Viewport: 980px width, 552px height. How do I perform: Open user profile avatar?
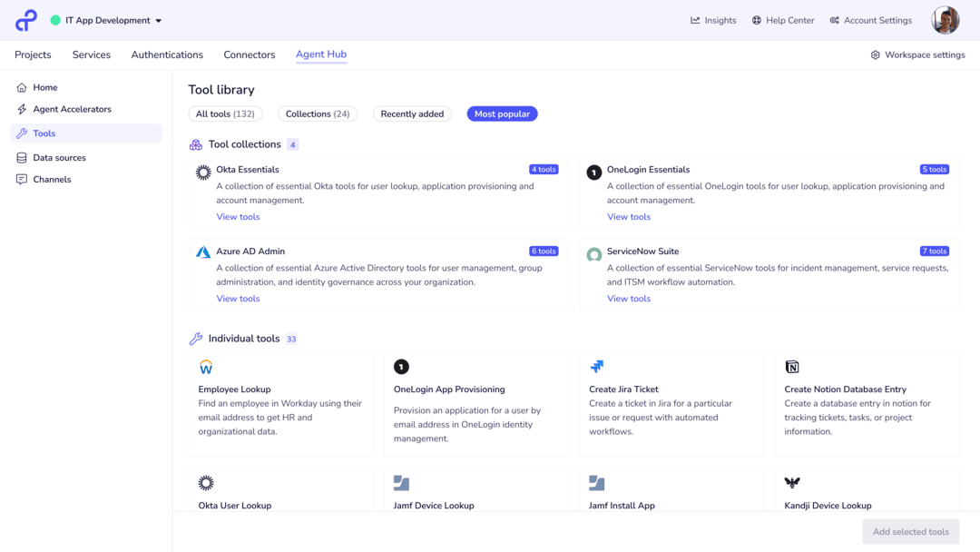tap(945, 20)
